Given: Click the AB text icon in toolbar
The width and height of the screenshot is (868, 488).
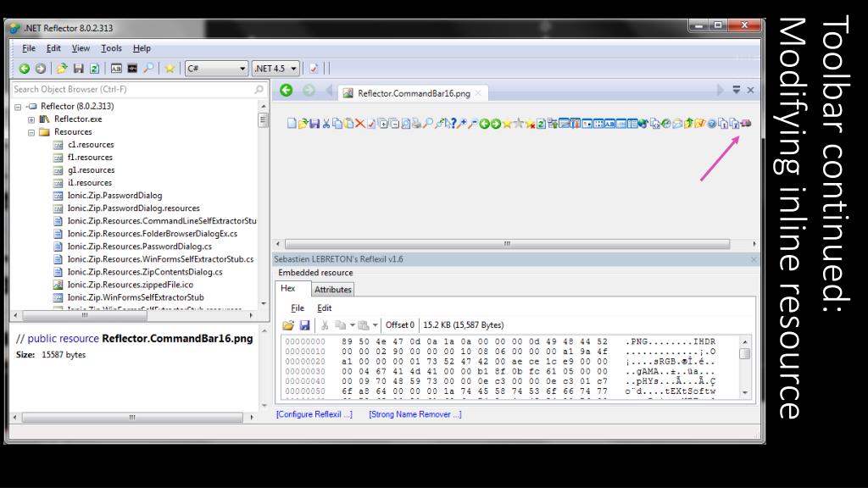Looking at the screenshot, I should (x=116, y=69).
